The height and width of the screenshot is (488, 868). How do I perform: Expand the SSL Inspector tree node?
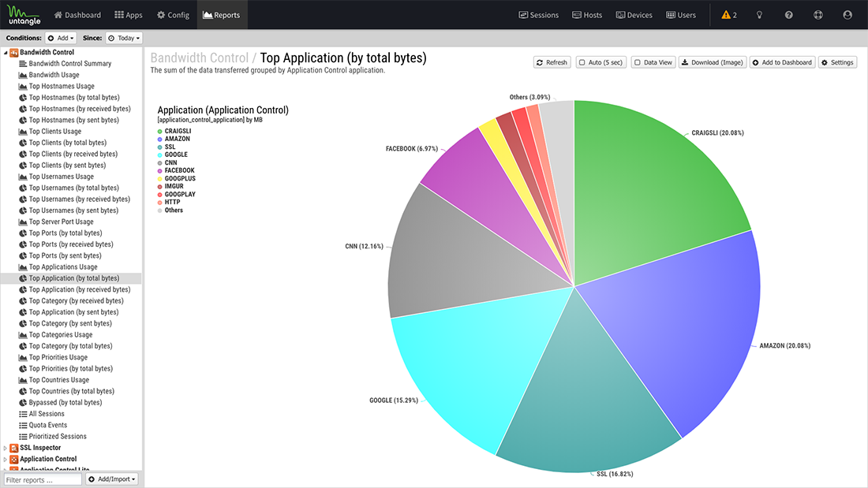tap(6, 448)
